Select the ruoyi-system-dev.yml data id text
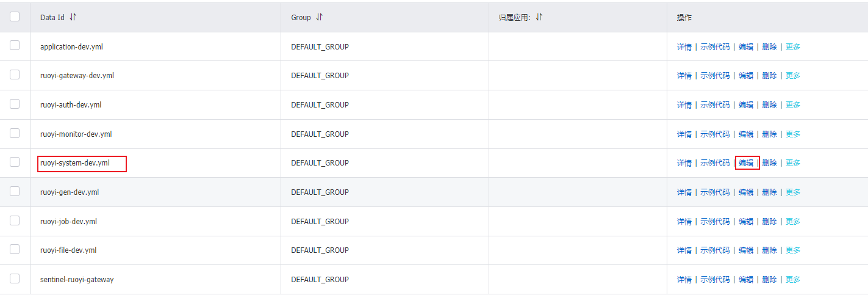Image resolution: width=868 pixels, height=295 pixels. click(75, 163)
